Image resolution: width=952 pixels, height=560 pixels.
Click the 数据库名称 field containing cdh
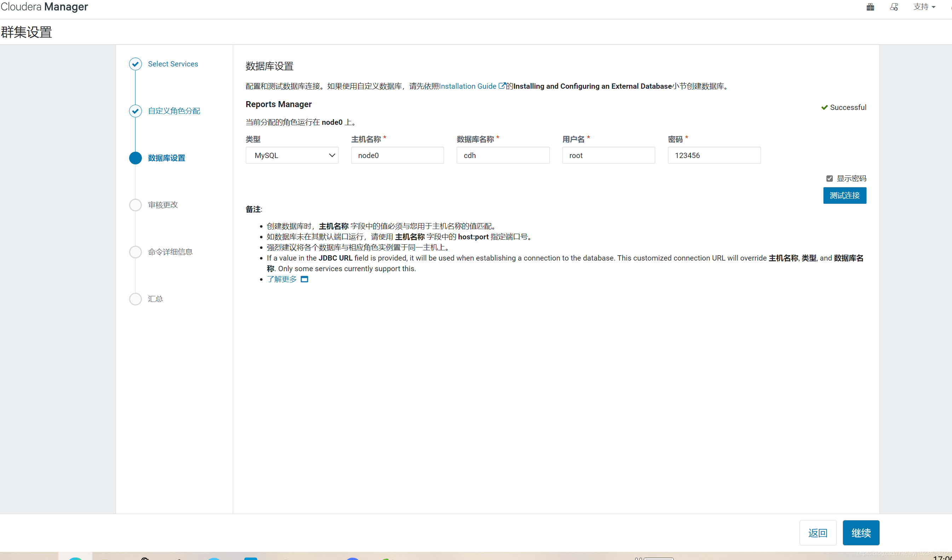coord(502,155)
